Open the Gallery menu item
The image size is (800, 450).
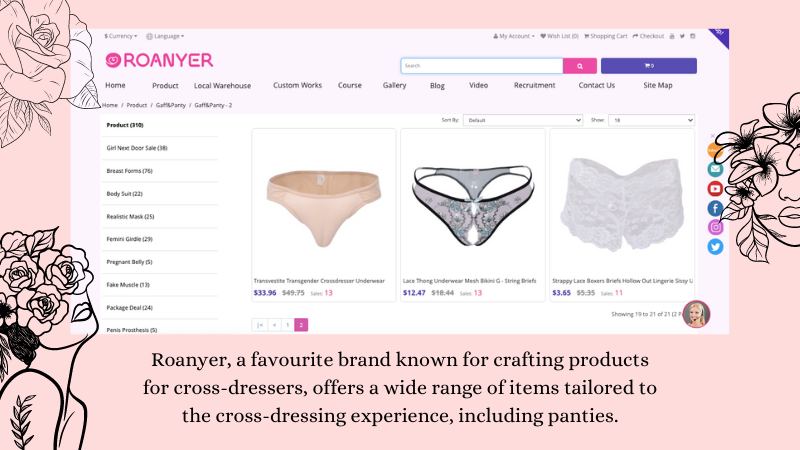pyautogui.click(x=394, y=85)
